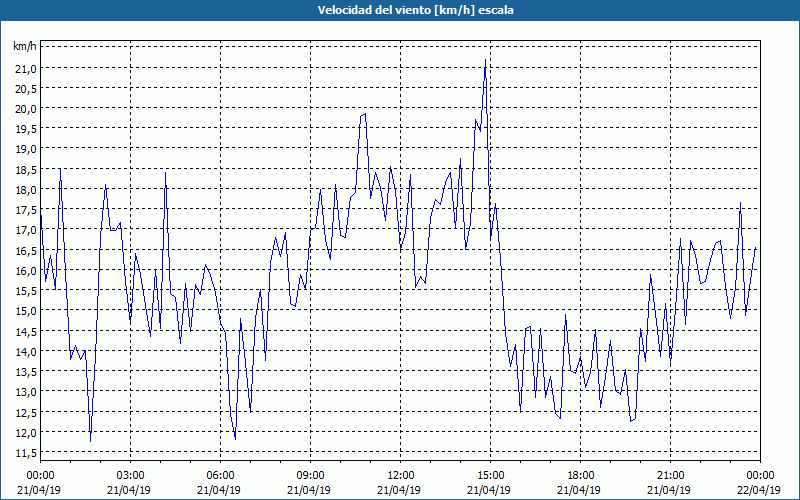Click the 12:00 time axis label
The height and width of the screenshot is (500, 800).
[401, 476]
